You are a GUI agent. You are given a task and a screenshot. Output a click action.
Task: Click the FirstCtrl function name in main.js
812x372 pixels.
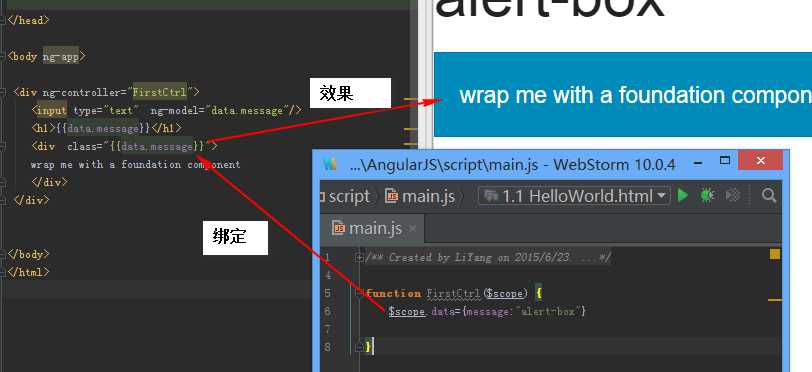tap(453, 293)
